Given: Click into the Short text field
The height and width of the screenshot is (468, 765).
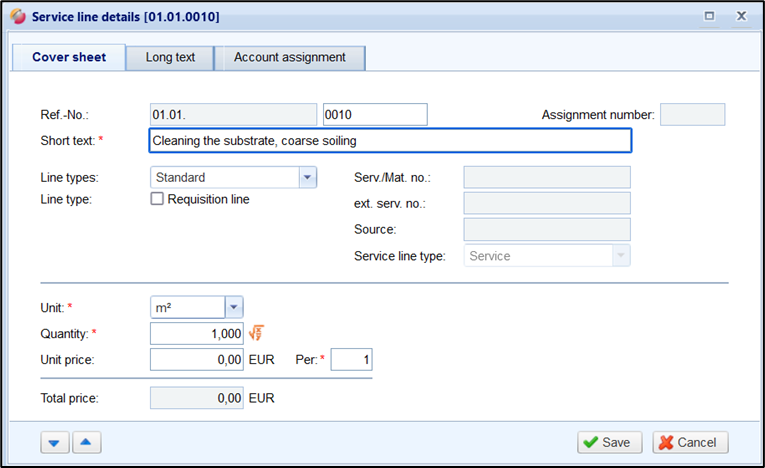Looking at the screenshot, I should point(389,141).
